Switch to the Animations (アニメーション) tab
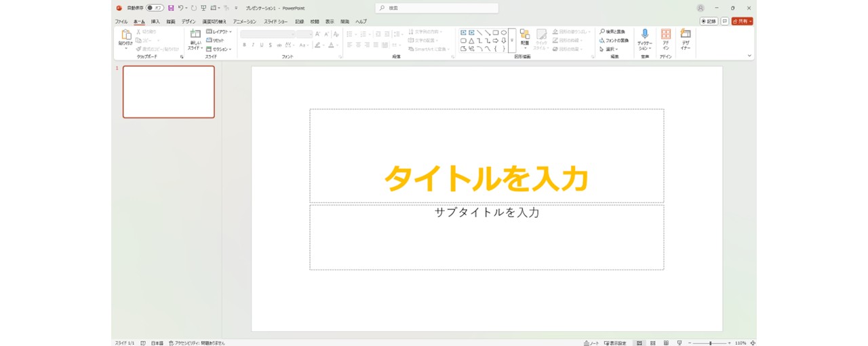This screenshot has height=346, width=868. [x=245, y=21]
